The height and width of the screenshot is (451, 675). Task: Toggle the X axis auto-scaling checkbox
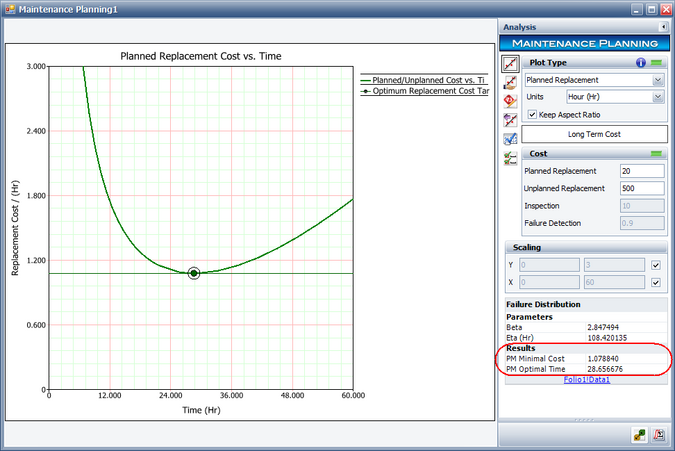pos(656,283)
